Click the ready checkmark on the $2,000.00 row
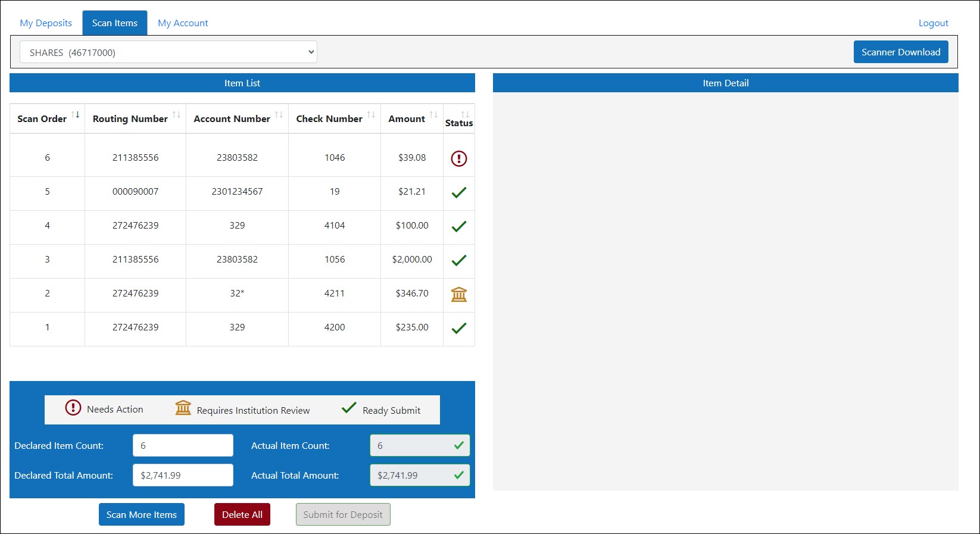This screenshot has height=534, width=980. tap(458, 260)
